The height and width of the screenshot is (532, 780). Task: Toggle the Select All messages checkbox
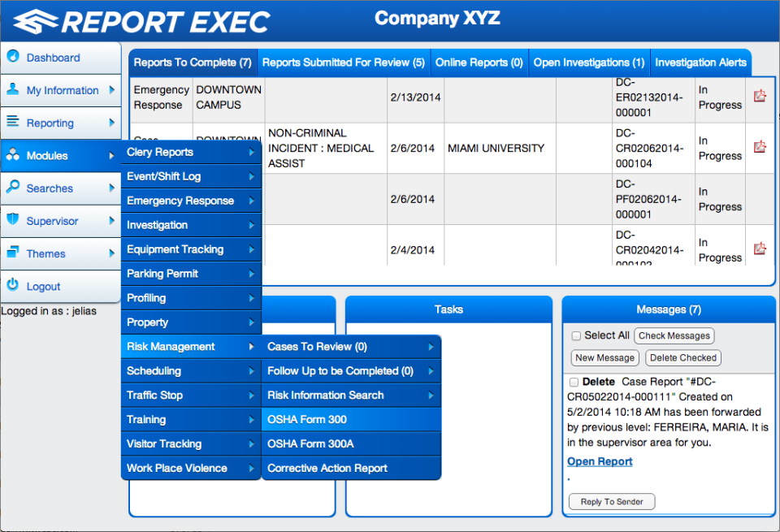pyautogui.click(x=576, y=336)
